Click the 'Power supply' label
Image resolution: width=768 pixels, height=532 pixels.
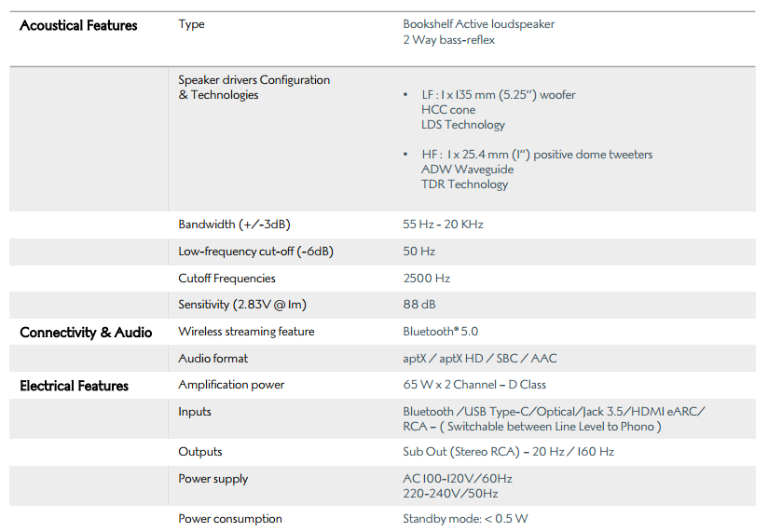click(x=213, y=479)
